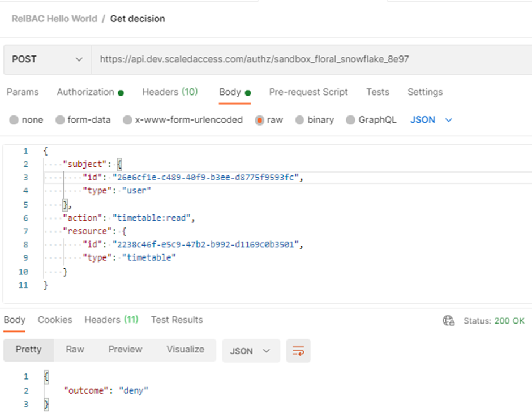
Task: Open request Headers (10) tab
Action: [170, 92]
